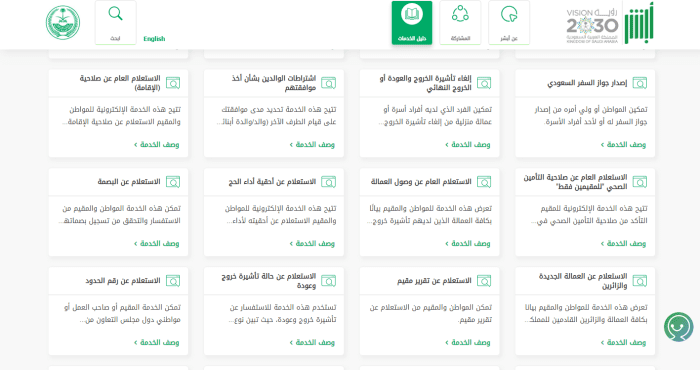The image size is (700, 370).
Task: Click icon beside الاستعلام عن البصمة
Action: point(173,182)
